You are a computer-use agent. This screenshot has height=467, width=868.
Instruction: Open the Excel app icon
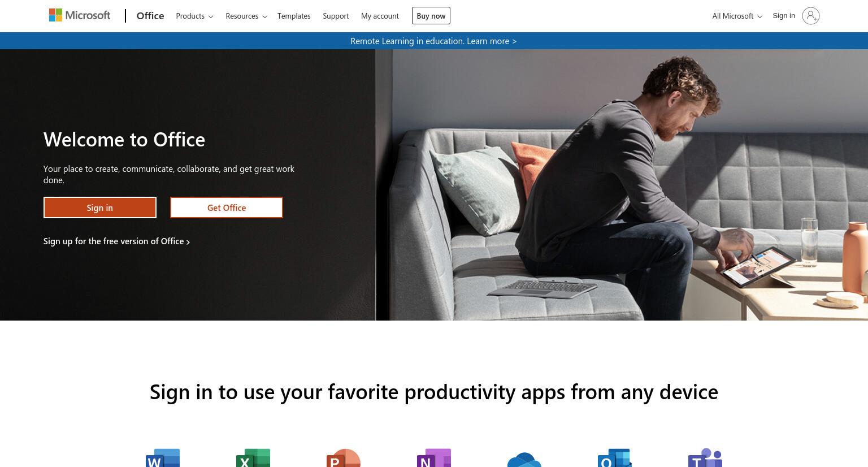click(253, 457)
